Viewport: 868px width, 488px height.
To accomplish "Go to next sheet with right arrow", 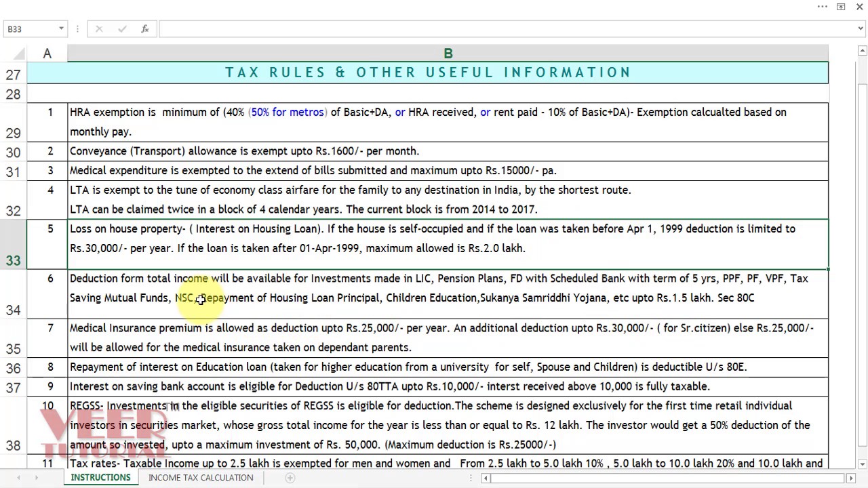I will (36, 478).
